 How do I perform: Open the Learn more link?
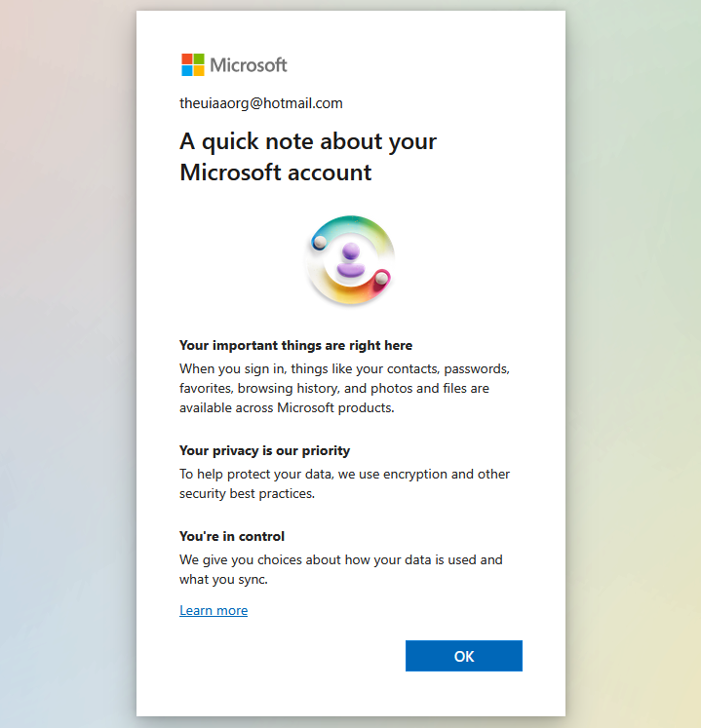pos(214,610)
